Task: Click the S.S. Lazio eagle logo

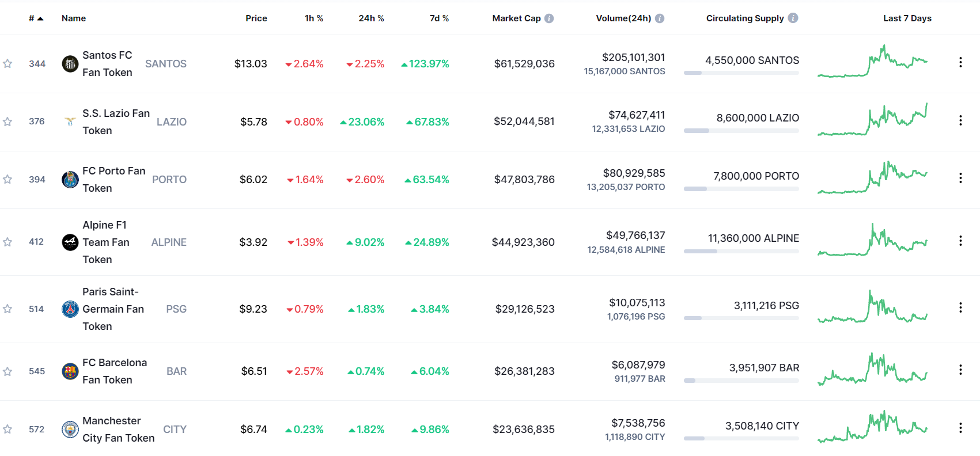Action: point(70,121)
